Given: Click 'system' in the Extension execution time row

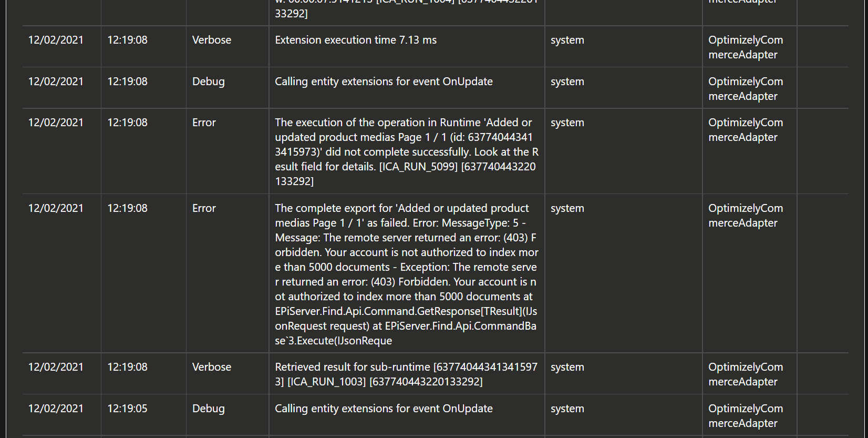Looking at the screenshot, I should click(x=567, y=40).
